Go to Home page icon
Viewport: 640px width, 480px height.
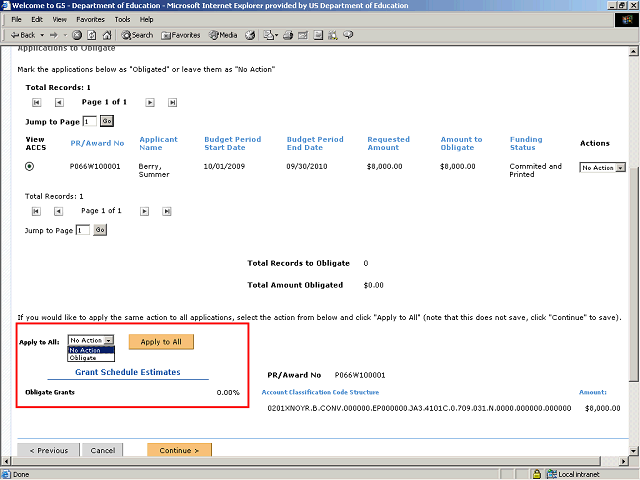[x=107, y=35]
